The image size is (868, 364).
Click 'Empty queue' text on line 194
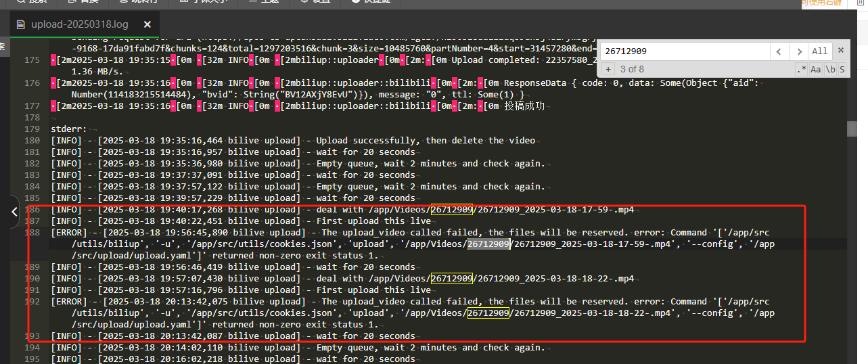pyautogui.click(x=344, y=347)
